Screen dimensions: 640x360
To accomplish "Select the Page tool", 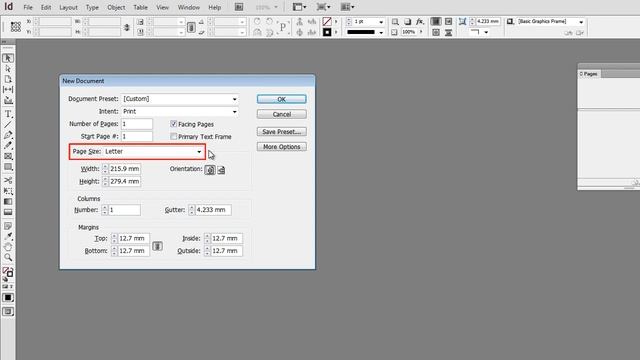I will (x=8, y=79).
